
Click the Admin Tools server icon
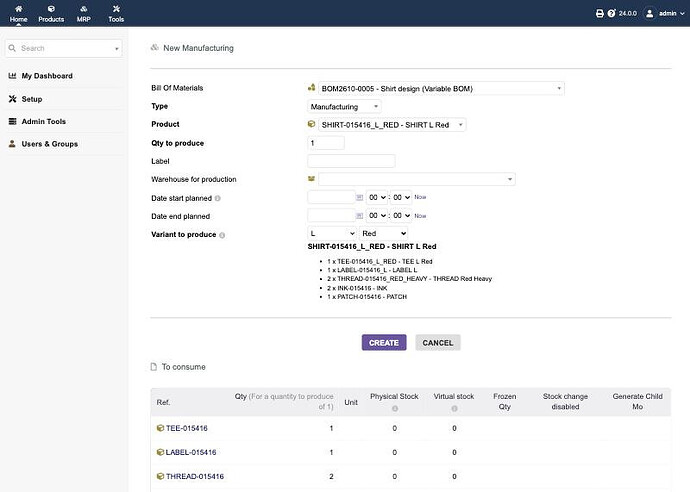coord(12,121)
